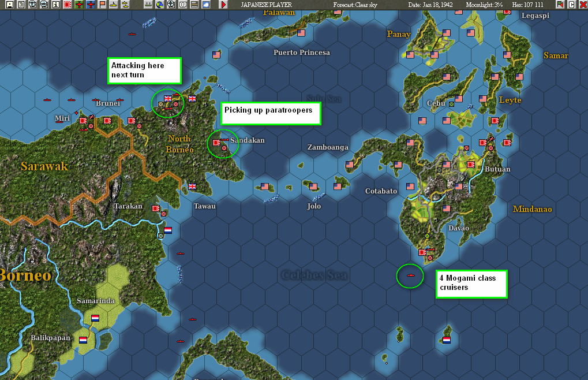Select the Mogami cruiser task force ship
This screenshot has height=380, width=588.
[411, 275]
